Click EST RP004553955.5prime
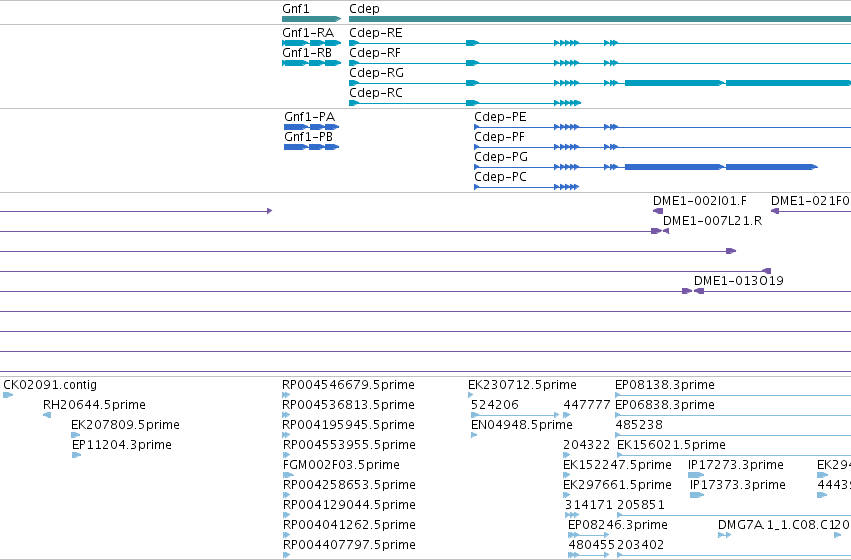The width and height of the screenshot is (851, 560). [x=349, y=446]
